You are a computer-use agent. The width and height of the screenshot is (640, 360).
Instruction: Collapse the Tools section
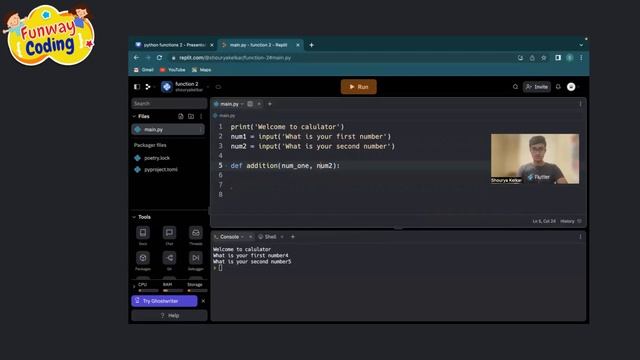pyautogui.click(x=134, y=217)
